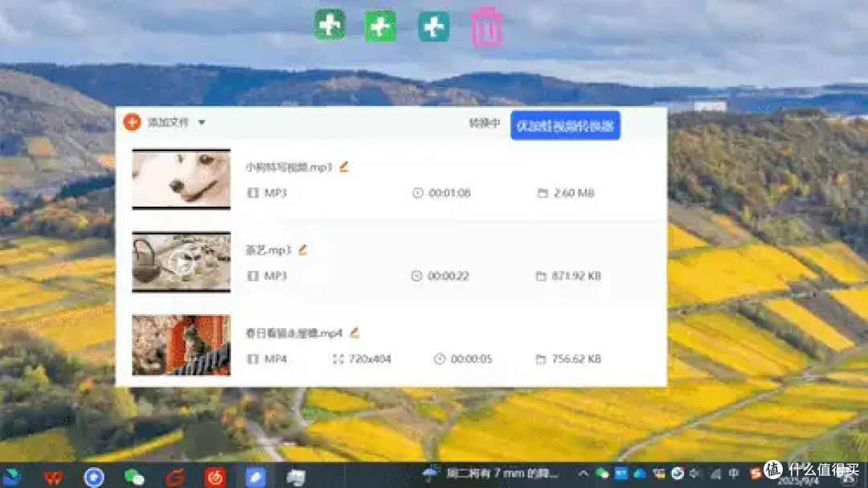Image resolution: width=868 pixels, height=488 pixels.
Task: Open the gray printer-like taskbar icon
Action: (x=296, y=477)
